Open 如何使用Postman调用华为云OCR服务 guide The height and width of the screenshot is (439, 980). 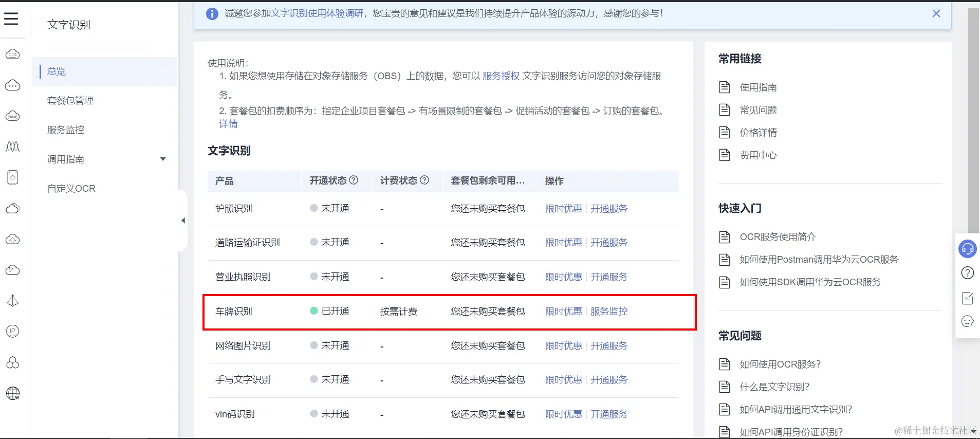coord(819,260)
